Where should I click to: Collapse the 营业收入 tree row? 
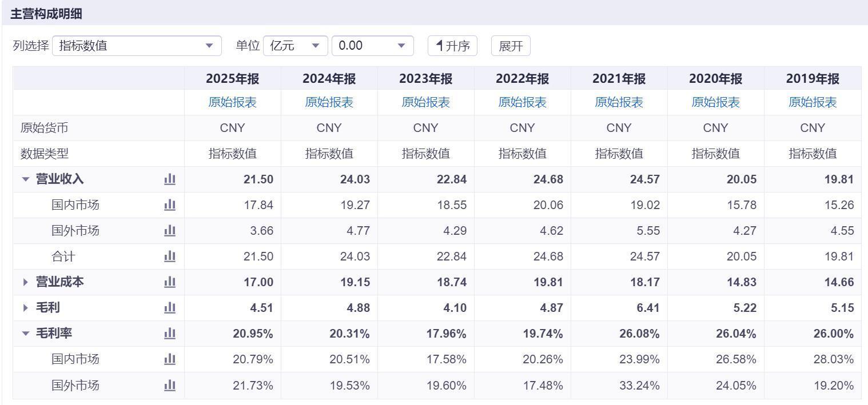(25, 179)
